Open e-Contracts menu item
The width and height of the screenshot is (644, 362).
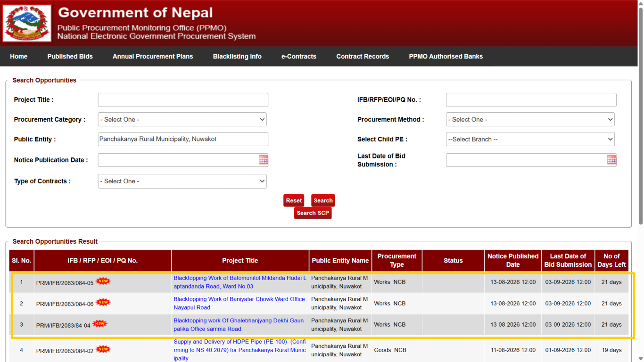tap(299, 57)
